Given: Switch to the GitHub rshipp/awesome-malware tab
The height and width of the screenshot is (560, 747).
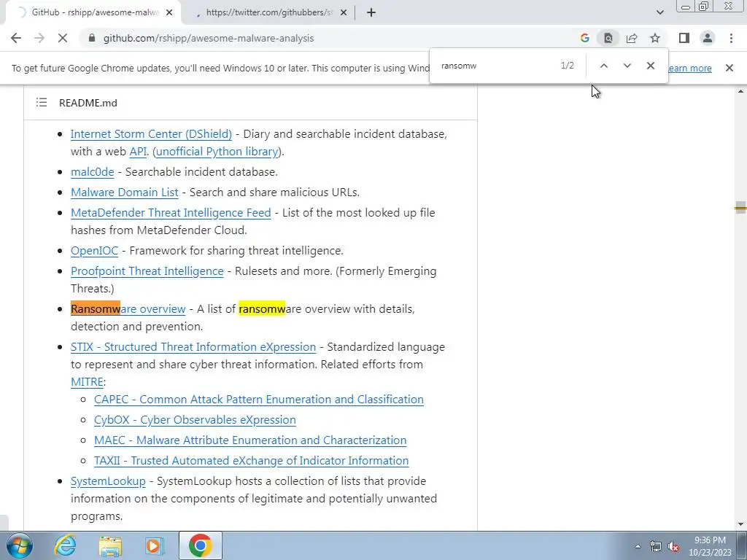Looking at the screenshot, I should (x=93, y=12).
